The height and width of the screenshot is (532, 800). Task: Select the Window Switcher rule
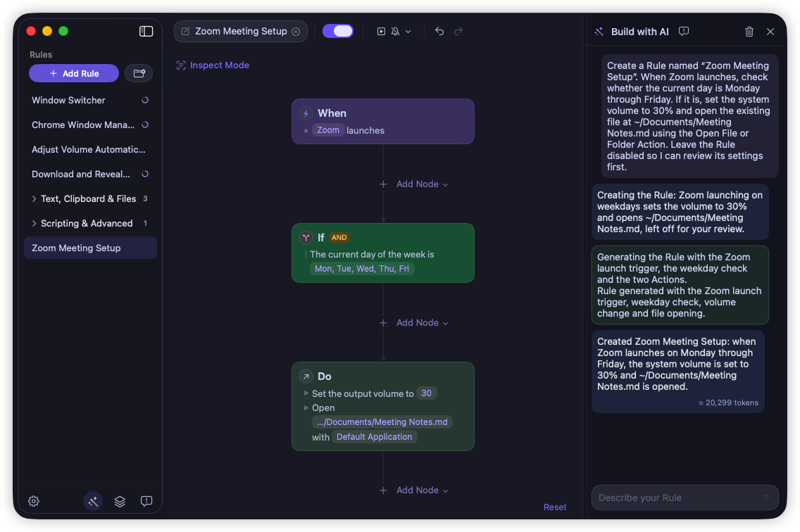pos(90,101)
